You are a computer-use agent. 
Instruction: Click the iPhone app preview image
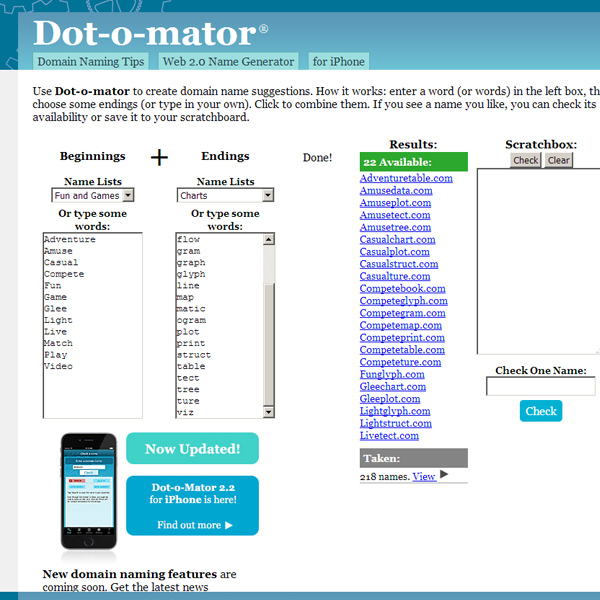[89, 491]
